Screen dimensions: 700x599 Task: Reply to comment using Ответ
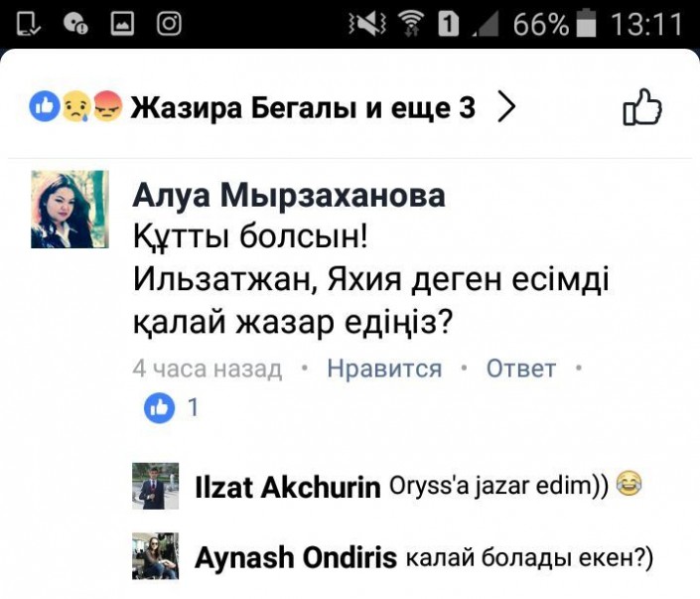pyautogui.click(x=521, y=369)
